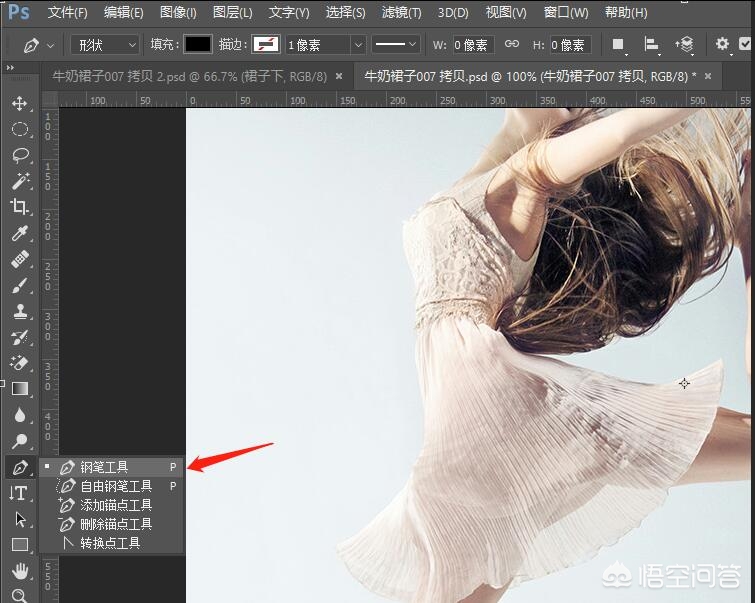Open the 窗口(W) menu

[566, 12]
